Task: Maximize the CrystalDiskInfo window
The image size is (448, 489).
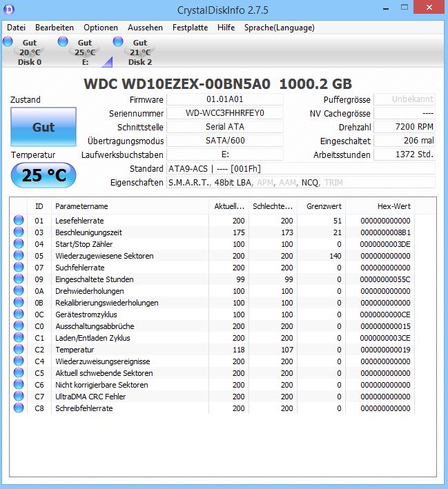Action: 405,7
